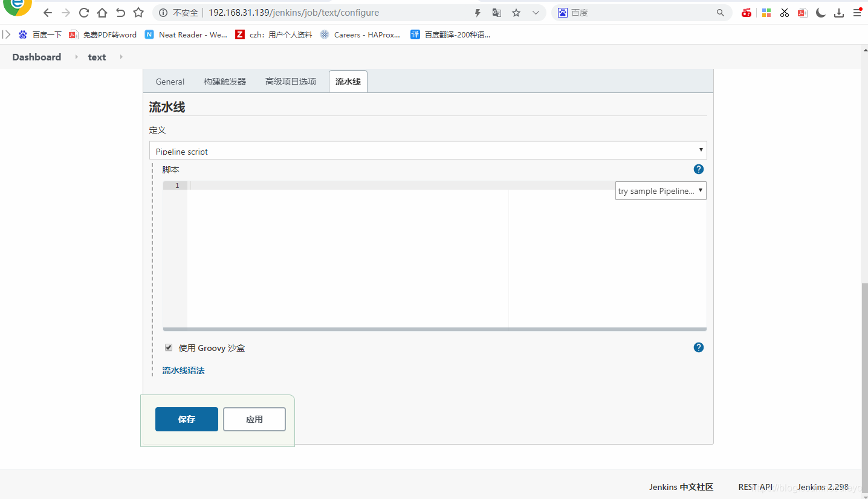This screenshot has height=499, width=868.
Task: Click the 百度 search input box
Action: point(642,13)
